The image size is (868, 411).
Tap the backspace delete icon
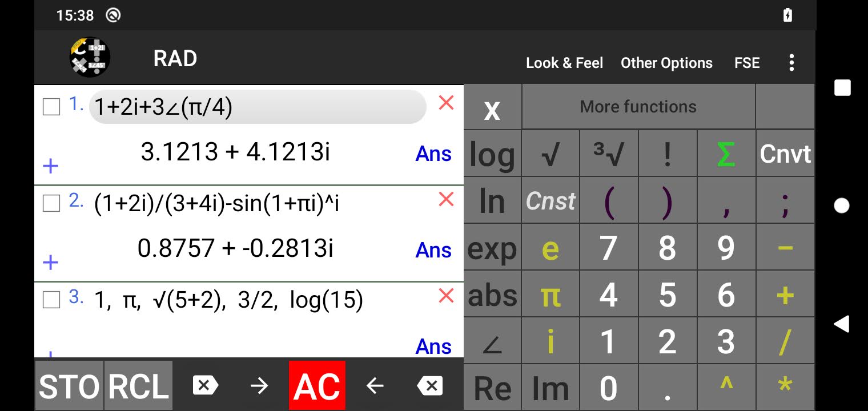430,386
